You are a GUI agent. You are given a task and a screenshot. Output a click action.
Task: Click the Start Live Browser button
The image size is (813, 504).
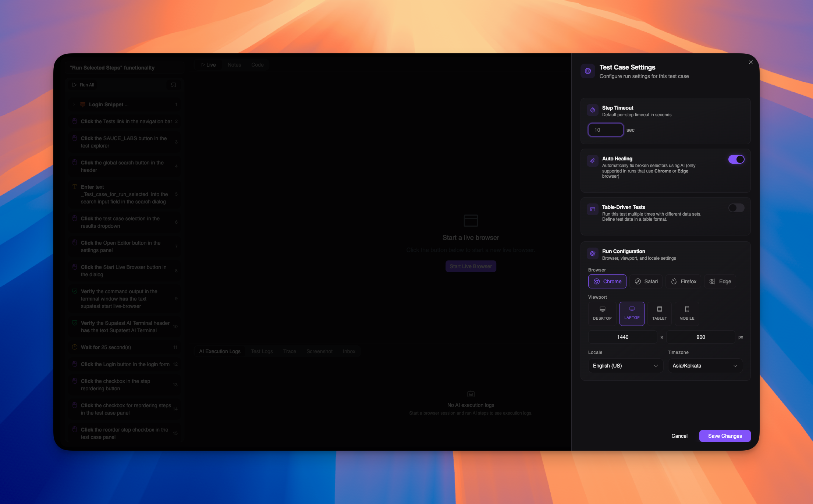pos(471,266)
